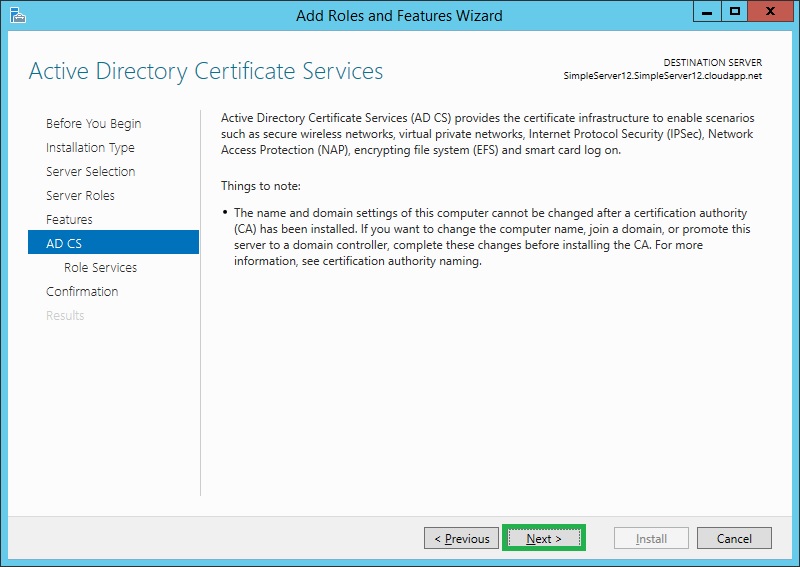Click the window title bar text
The image size is (800, 567).
pos(400,15)
